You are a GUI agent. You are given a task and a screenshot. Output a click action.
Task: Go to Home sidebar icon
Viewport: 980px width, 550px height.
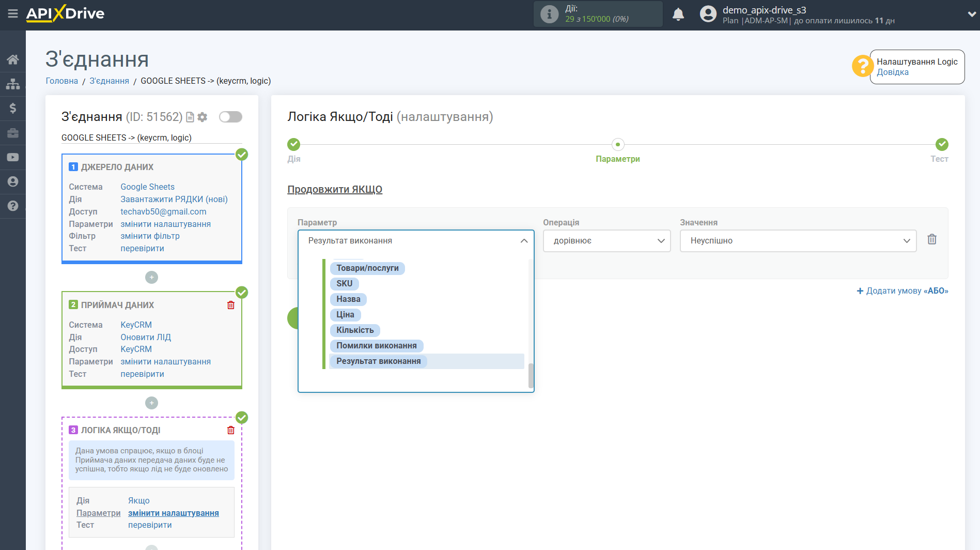click(x=13, y=59)
